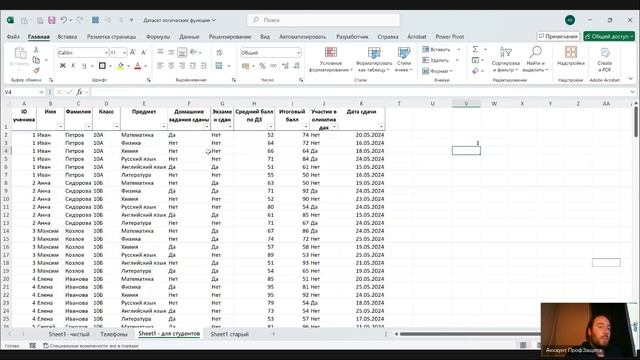
Task: Switch to the Вставка ribbon tab
Action: [x=67, y=37]
